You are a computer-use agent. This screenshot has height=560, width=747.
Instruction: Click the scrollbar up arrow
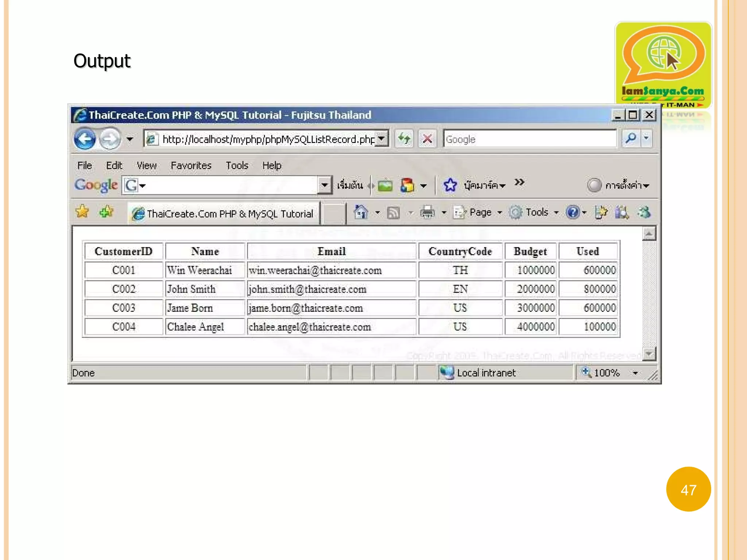click(649, 234)
